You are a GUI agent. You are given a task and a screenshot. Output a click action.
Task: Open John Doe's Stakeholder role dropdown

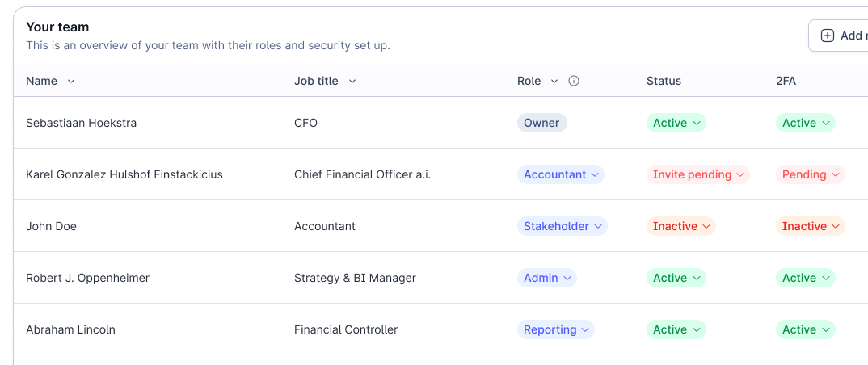(562, 226)
